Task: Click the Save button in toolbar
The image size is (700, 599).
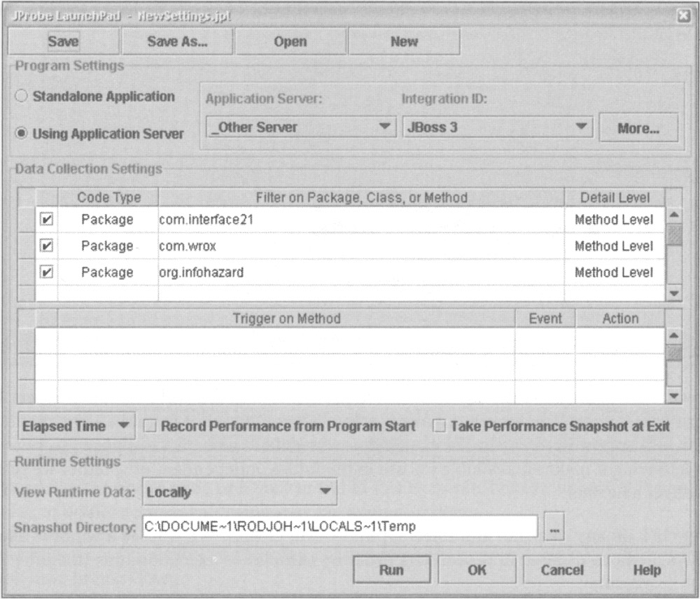Action: click(x=64, y=41)
